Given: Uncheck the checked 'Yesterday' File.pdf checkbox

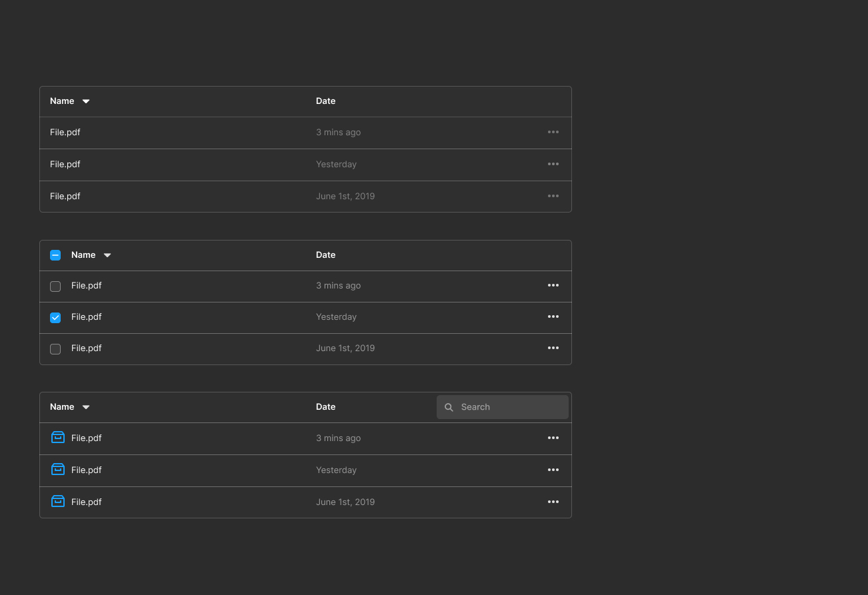Looking at the screenshot, I should [x=55, y=318].
